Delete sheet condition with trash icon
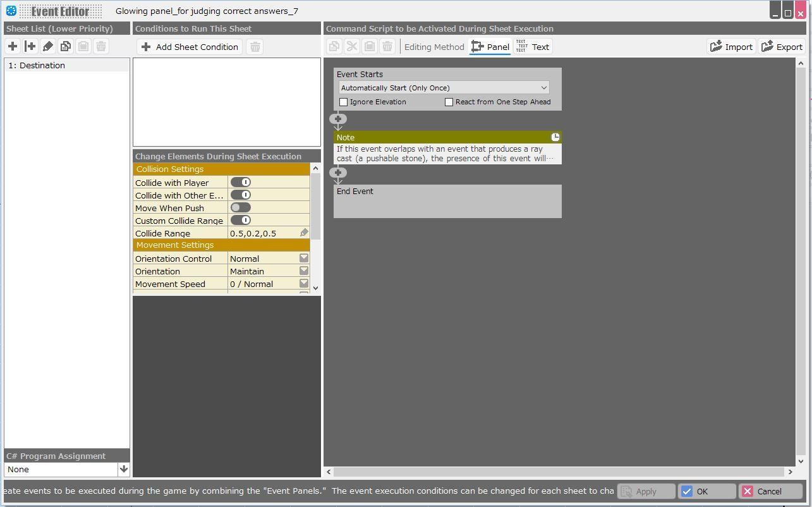This screenshot has width=812, height=507. 255,47
